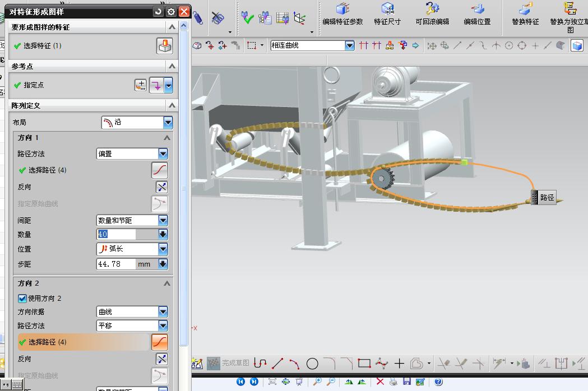The height and width of the screenshot is (391, 588).
Task: Open the 位置 dropdown showing 弧长
Action: 132,249
